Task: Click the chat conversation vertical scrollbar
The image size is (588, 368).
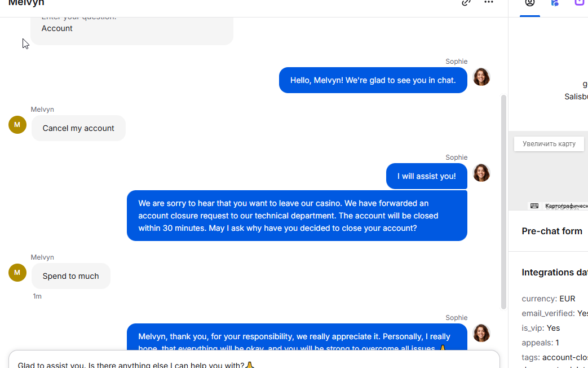Action: [x=503, y=202]
